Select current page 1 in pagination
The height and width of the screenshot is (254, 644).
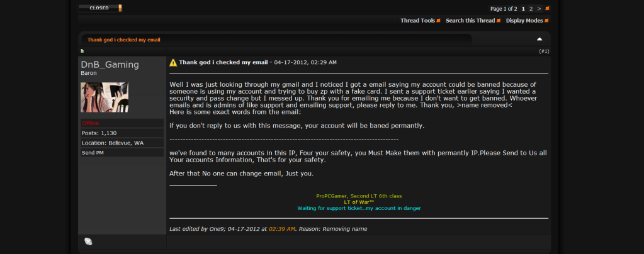523,9
